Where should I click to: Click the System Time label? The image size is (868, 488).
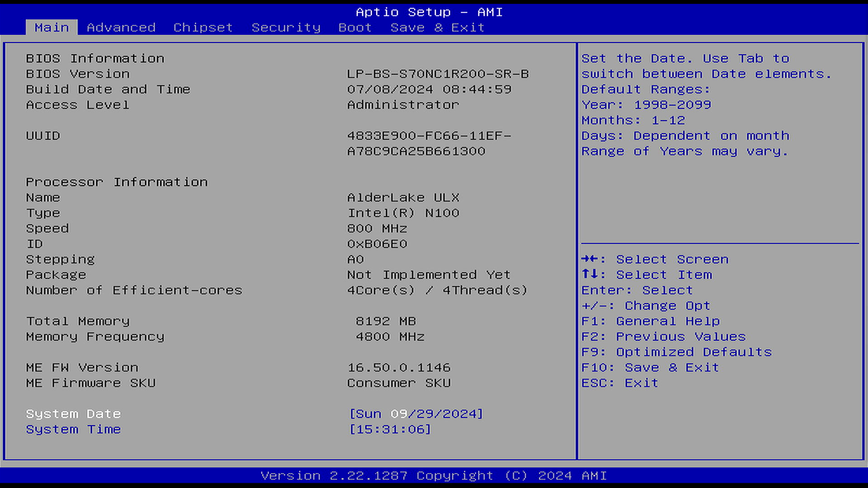73,429
